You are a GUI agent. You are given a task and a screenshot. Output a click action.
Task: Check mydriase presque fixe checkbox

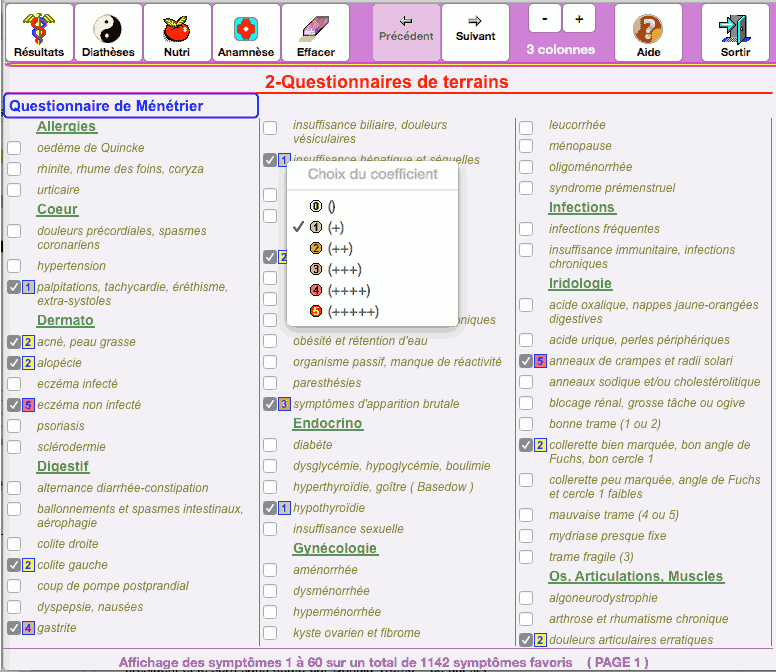(x=526, y=536)
